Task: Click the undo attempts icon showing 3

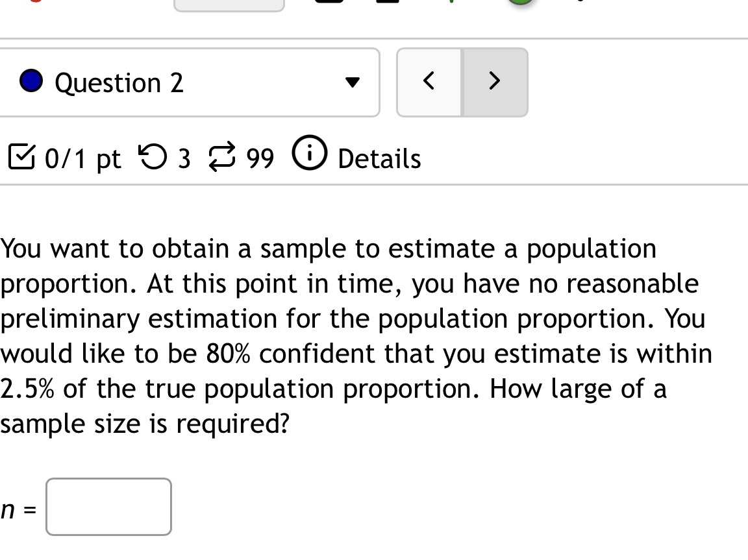Action: point(154,156)
